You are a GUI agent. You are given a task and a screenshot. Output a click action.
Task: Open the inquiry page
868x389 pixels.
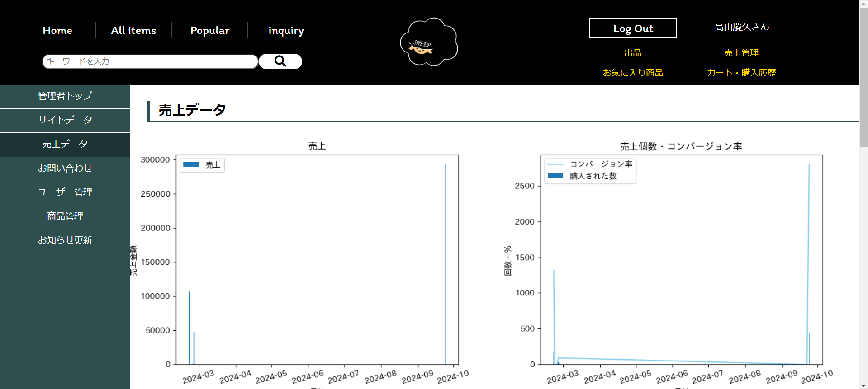[x=286, y=30]
